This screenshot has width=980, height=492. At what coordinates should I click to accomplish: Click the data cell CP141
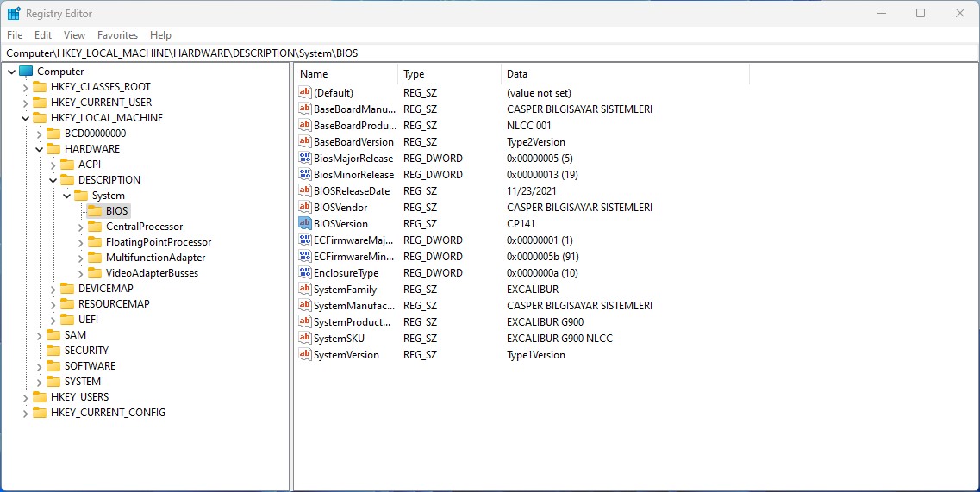tap(521, 223)
